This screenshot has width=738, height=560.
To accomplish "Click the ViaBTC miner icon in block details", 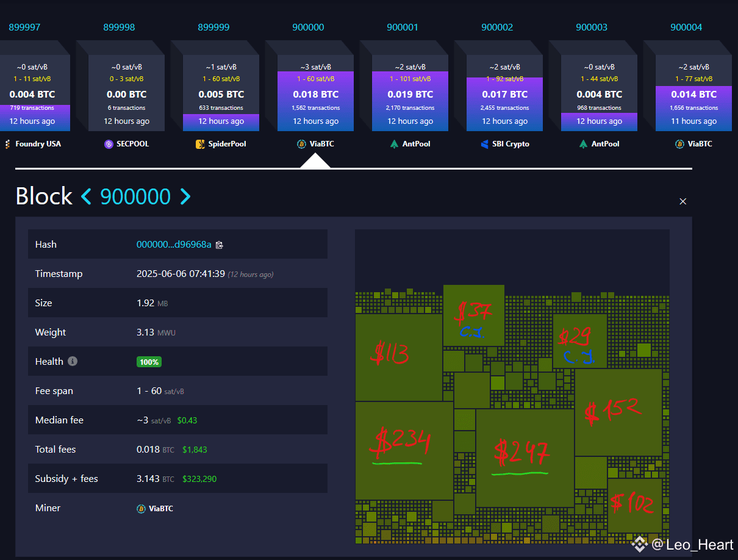I will [141, 508].
